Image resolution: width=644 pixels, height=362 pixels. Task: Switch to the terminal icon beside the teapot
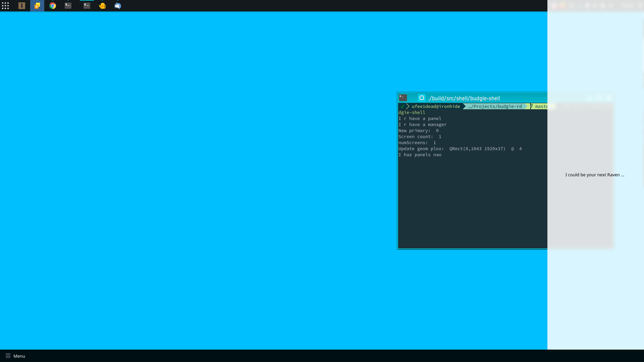pos(87,6)
